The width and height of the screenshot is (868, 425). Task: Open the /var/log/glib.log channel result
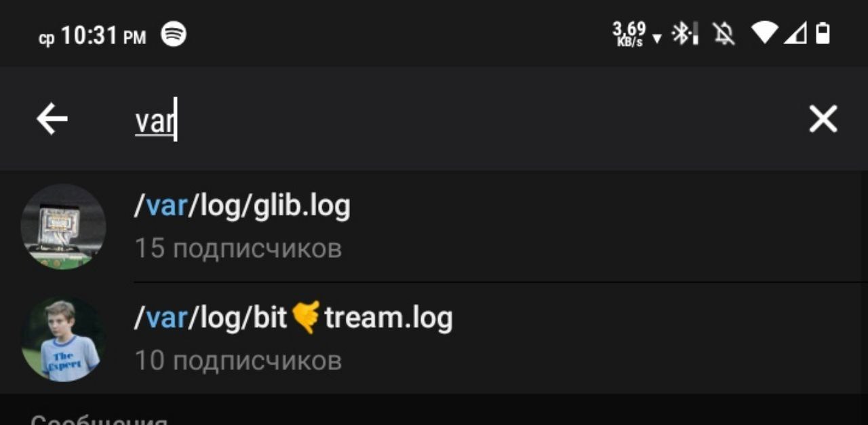pyautogui.click(x=434, y=226)
